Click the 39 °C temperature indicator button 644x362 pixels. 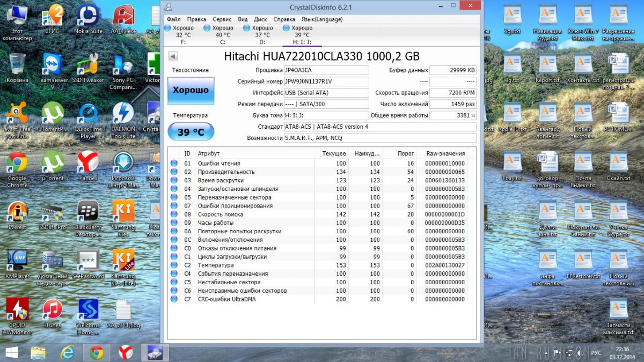coord(191,131)
